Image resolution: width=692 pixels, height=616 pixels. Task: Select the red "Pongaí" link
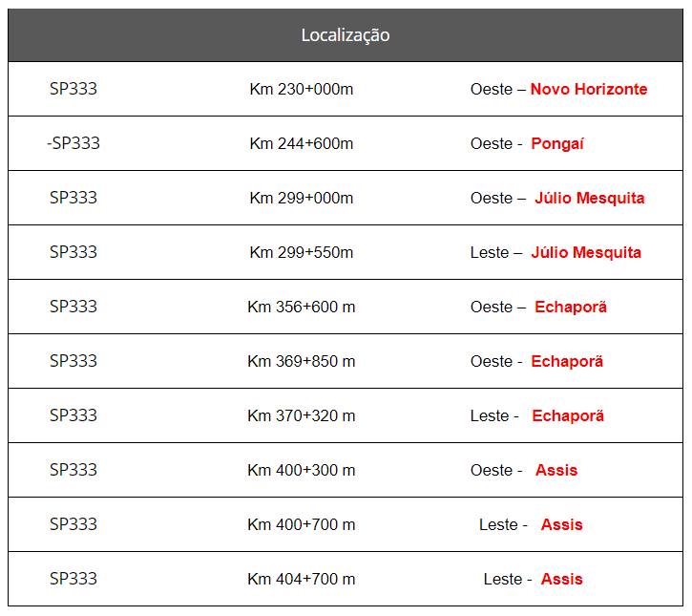click(x=557, y=143)
